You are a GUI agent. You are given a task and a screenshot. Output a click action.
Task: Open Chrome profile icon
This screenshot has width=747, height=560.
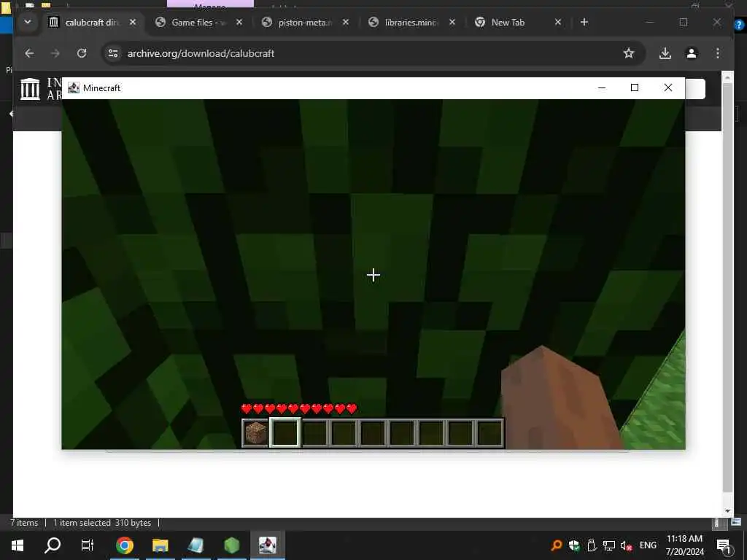pos(692,53)
